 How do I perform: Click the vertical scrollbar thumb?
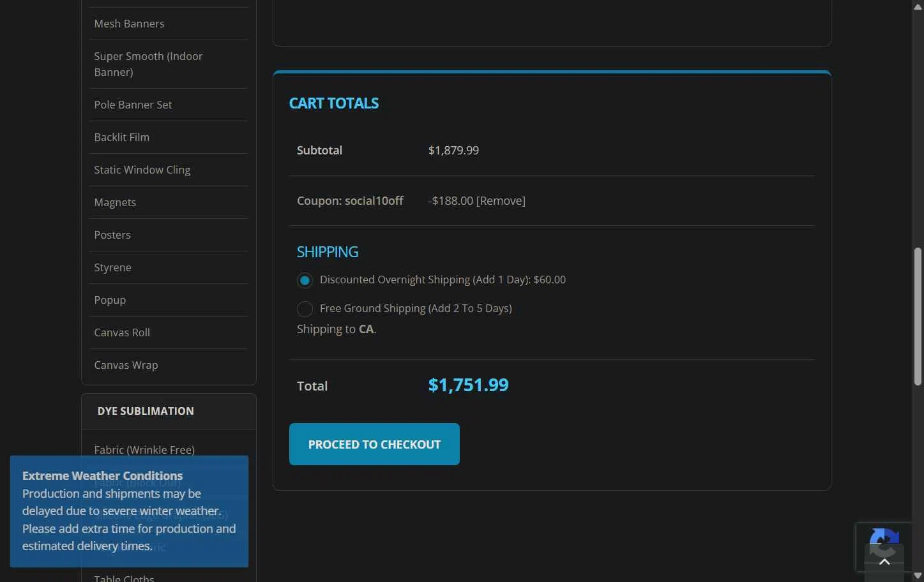point(918,317)
